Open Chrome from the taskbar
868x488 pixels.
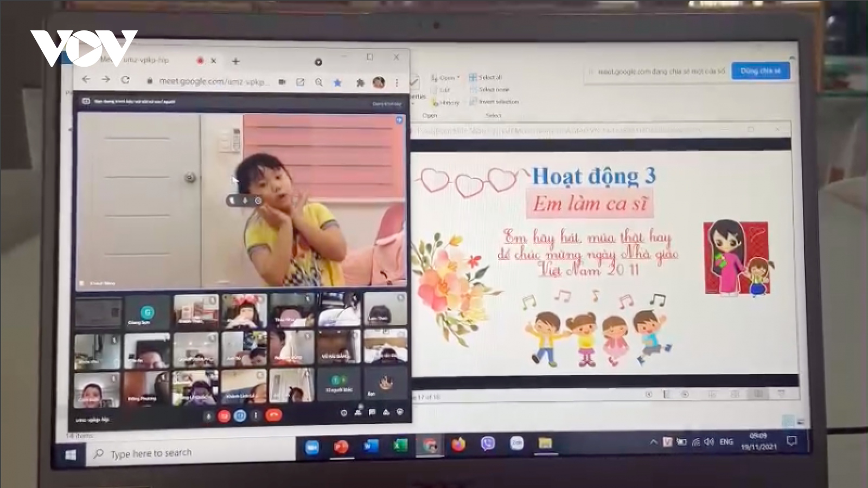[430, 446]
